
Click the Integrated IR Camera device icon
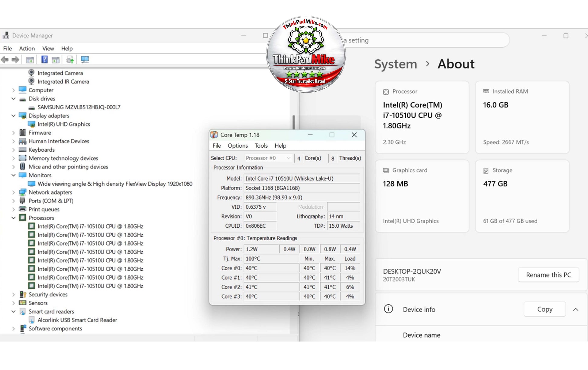coord(31,81)
